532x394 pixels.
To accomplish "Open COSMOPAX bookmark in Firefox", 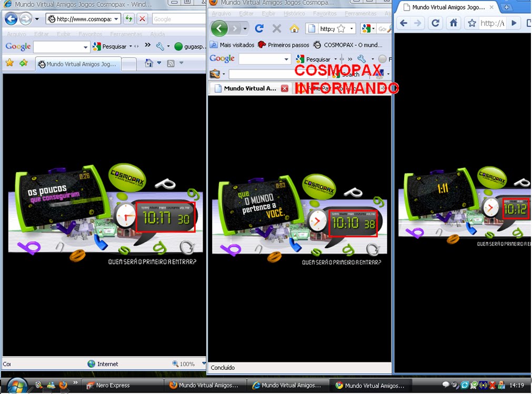I will click(347, 45).
